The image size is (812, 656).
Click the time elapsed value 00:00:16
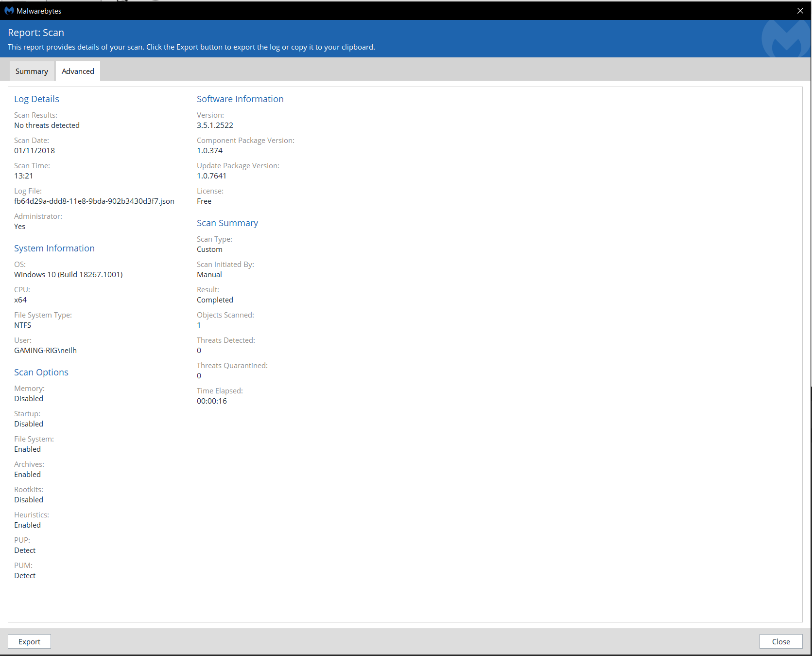pos(211,401)
